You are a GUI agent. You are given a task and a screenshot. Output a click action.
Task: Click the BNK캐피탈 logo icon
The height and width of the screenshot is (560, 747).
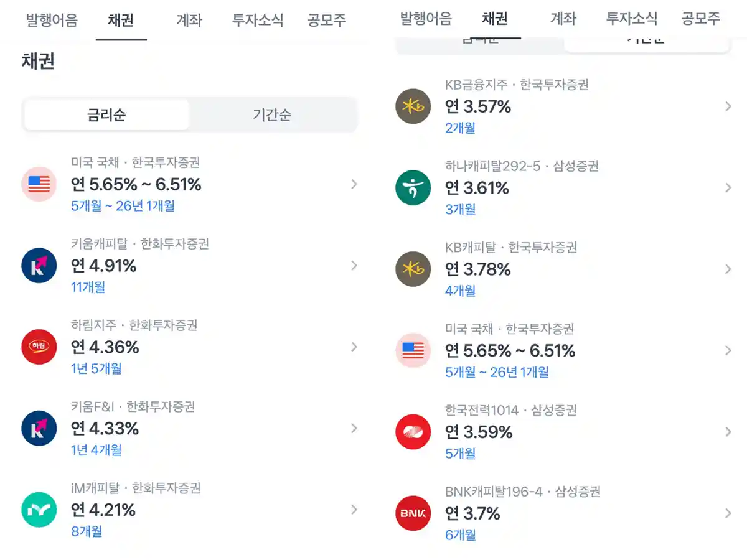413,513
